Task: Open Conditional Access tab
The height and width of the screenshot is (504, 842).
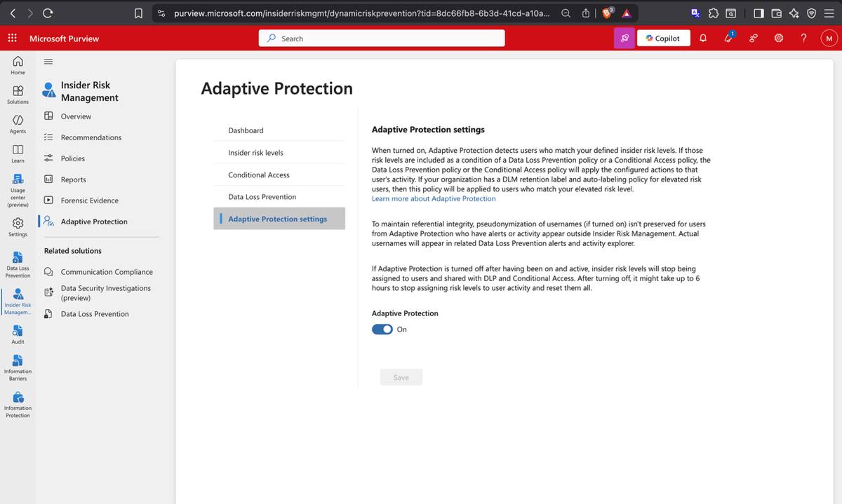Action: point(279,175)
